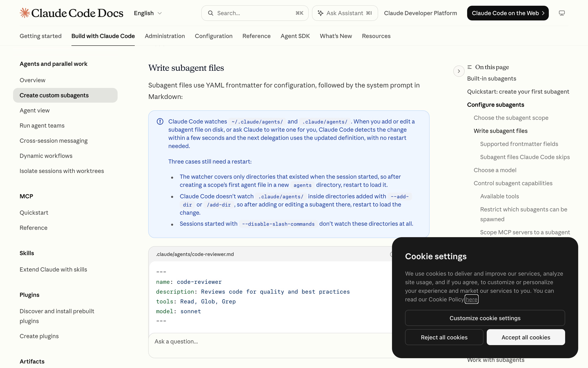Click the .claude/agents/code-reviewer.md file name
Viewport: 588px width, 368px height.
point(195,254)
